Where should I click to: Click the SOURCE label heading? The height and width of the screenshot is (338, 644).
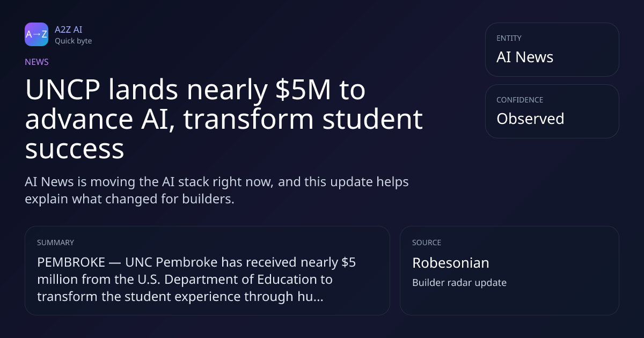(427, 243)
